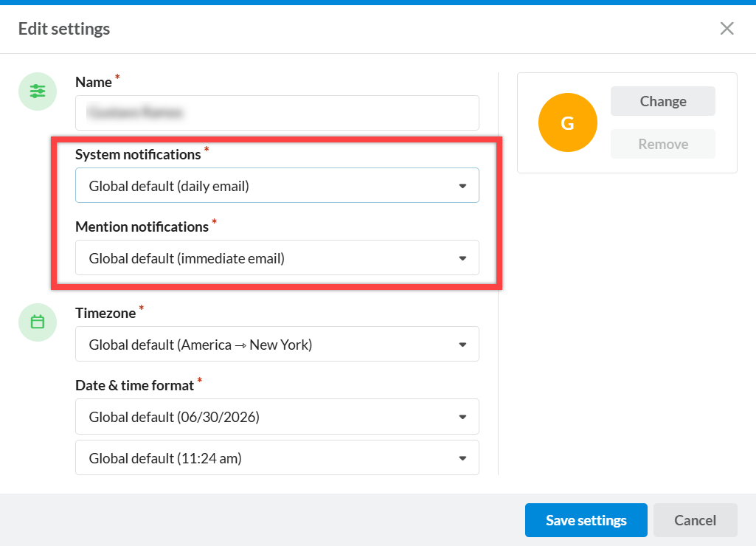
Task: Close the Edit settings dialog
Action: [726, 29]
